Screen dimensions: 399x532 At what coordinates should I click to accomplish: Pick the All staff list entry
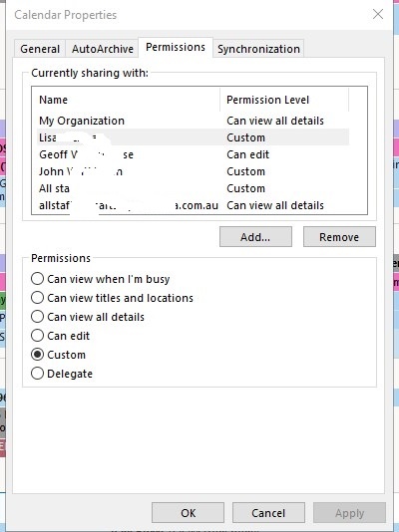coord(193,188)
